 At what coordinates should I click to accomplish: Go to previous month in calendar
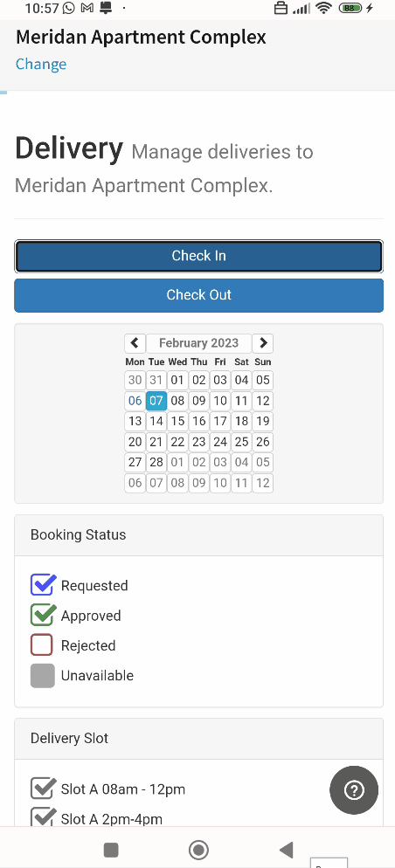coord(135,343)
